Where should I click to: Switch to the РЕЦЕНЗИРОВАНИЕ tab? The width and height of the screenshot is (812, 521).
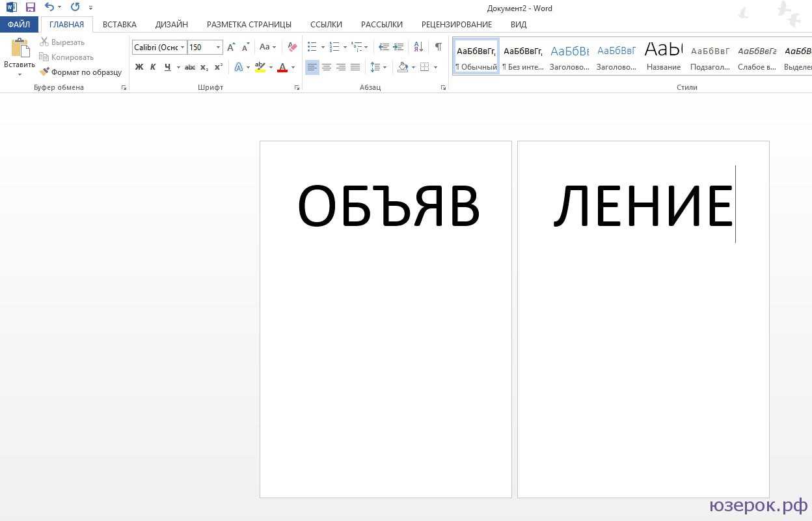click(457, 25)
